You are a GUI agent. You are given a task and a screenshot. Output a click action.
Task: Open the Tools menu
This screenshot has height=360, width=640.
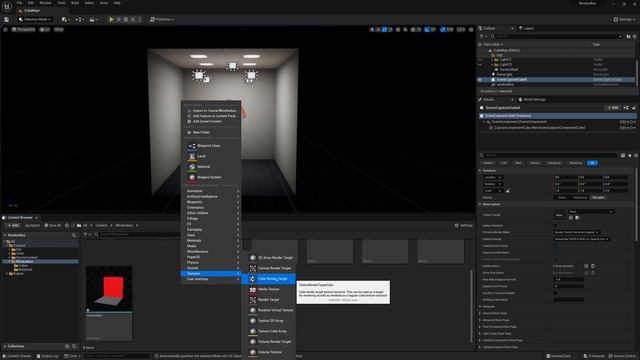click(x=61, y=3)
